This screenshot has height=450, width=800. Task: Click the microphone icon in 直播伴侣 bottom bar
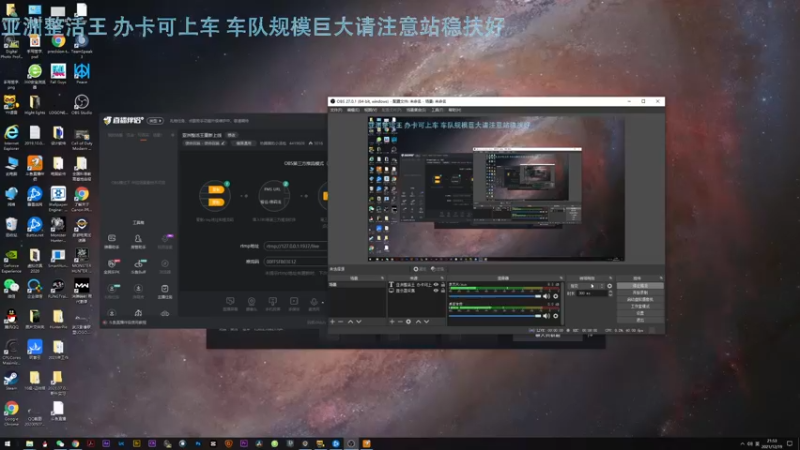314,304
